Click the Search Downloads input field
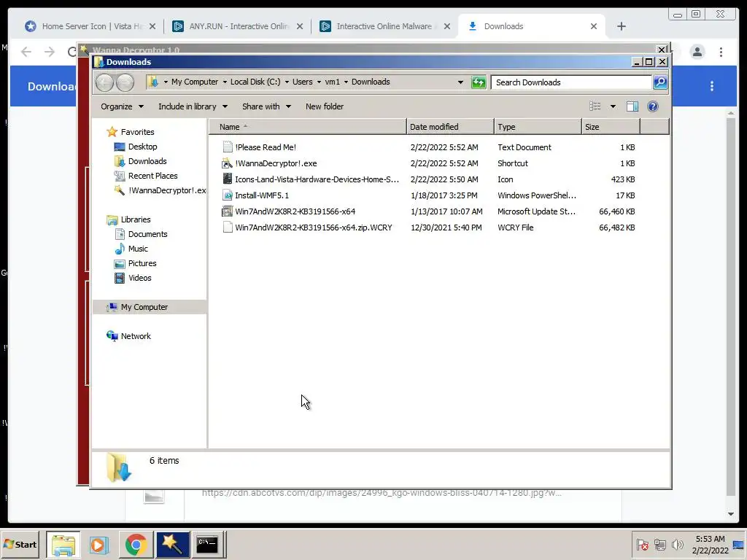Screen dimensions: 747x560 point(571,82)
